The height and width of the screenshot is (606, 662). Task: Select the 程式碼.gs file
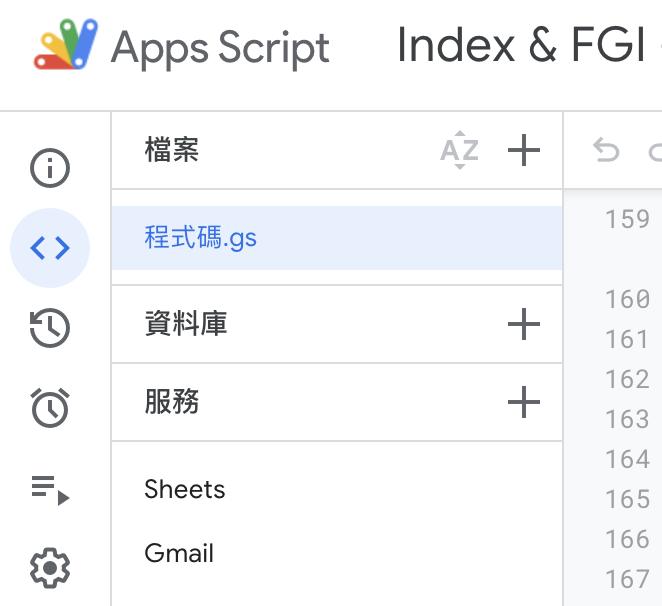[x=201, y=239]
